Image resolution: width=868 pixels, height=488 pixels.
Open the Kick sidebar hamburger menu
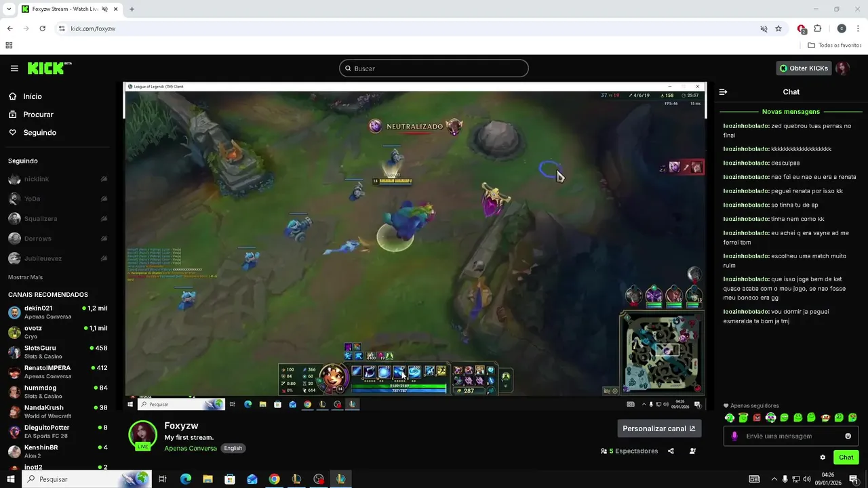14,68
